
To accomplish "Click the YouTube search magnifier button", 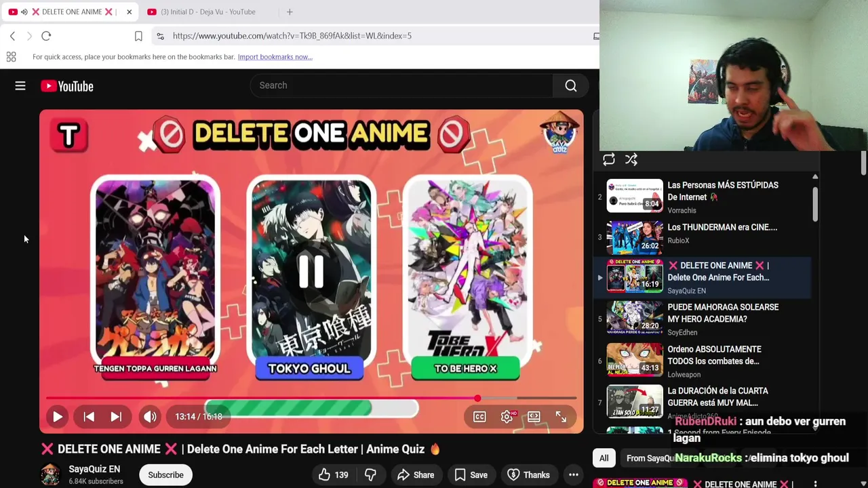I will (x=571, y=85).
